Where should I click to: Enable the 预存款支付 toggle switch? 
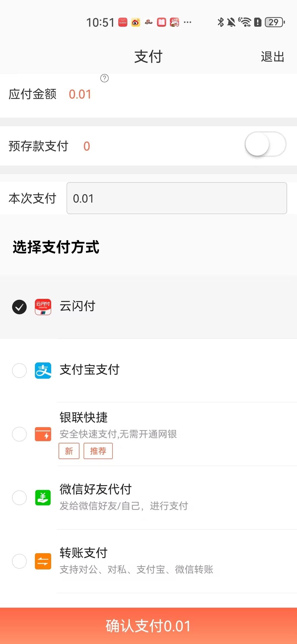[265, 144]
